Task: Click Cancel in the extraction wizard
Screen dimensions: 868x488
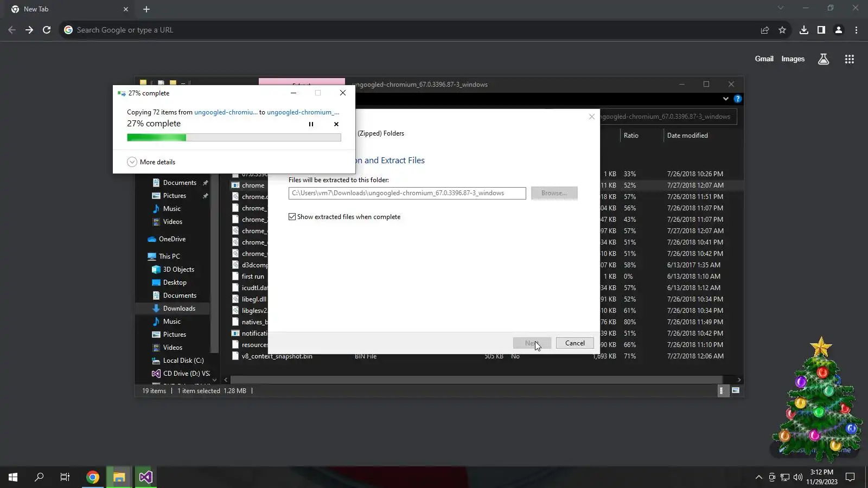Action: [x=575, y=343]
